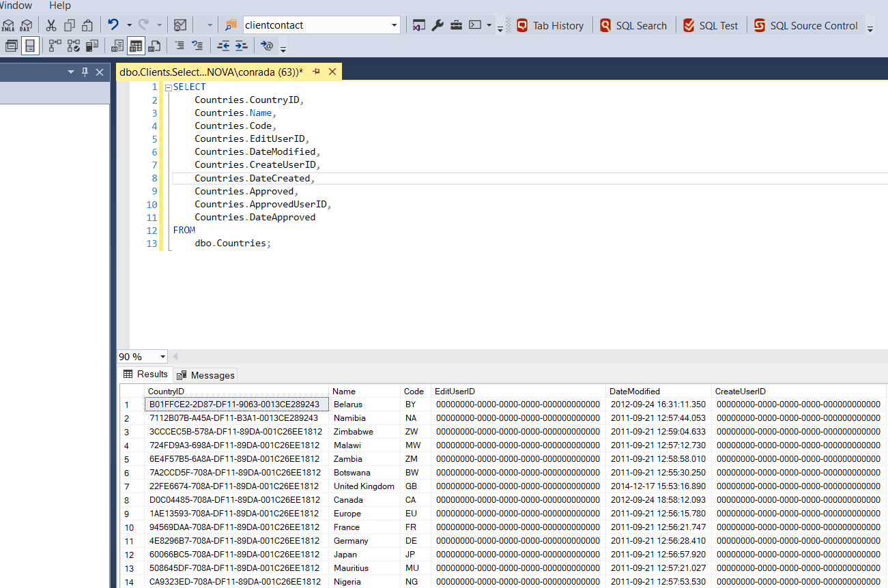The height and width of the screenshot is (588, 888).
Task: Click the Paste clipboard icon
Action: tap(87, 25)
